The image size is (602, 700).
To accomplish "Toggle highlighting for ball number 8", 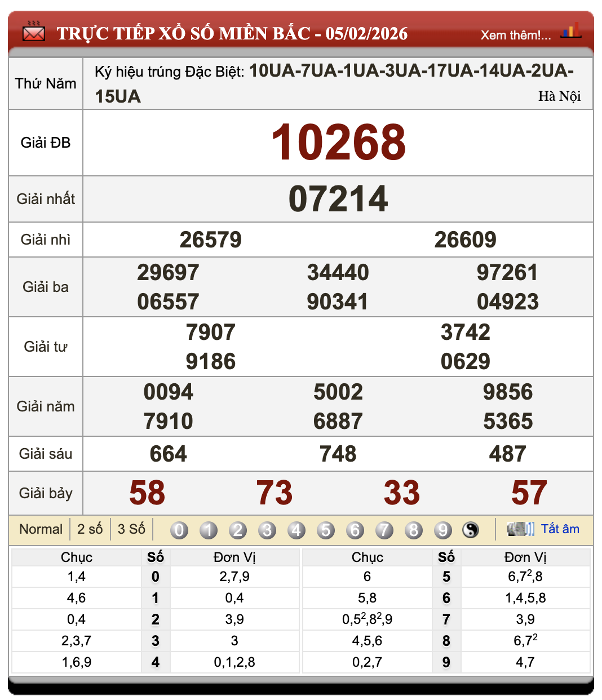I will tap(415, 530).
